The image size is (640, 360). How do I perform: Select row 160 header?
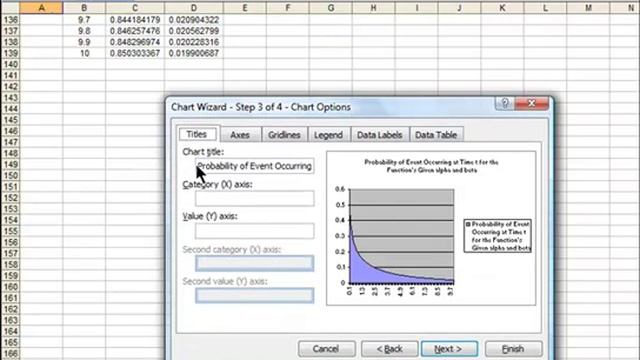[10, 287]
